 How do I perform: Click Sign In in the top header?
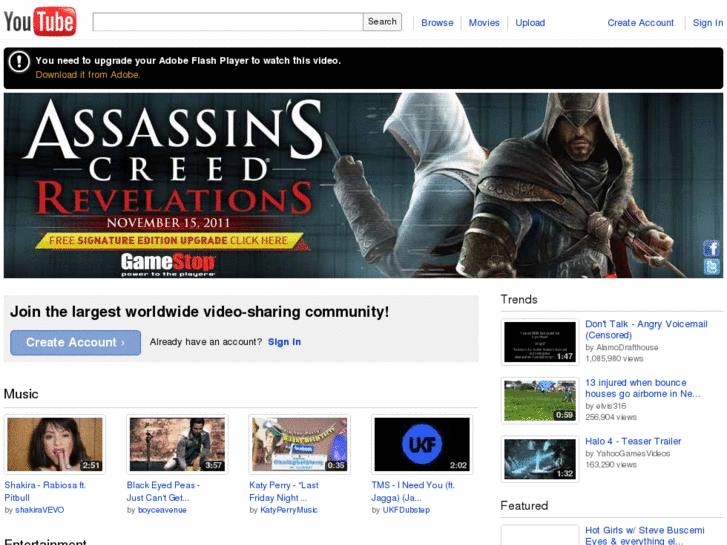[x=708, y=23]
